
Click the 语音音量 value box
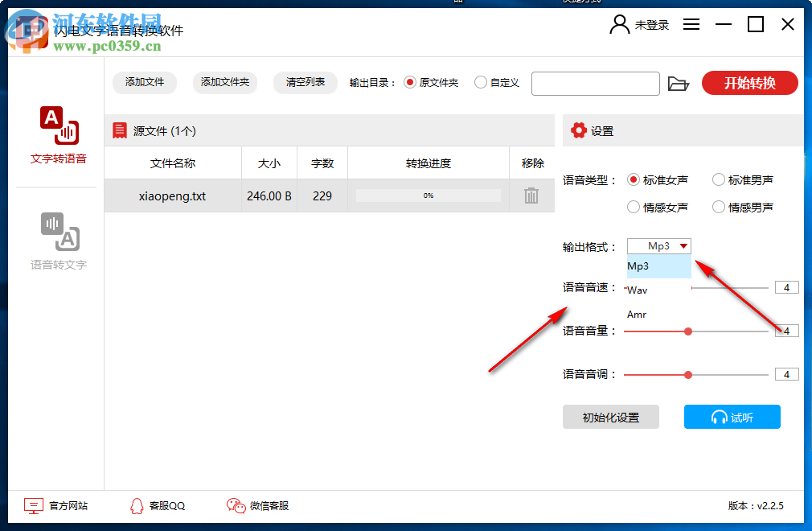click(x=786, y=331)
